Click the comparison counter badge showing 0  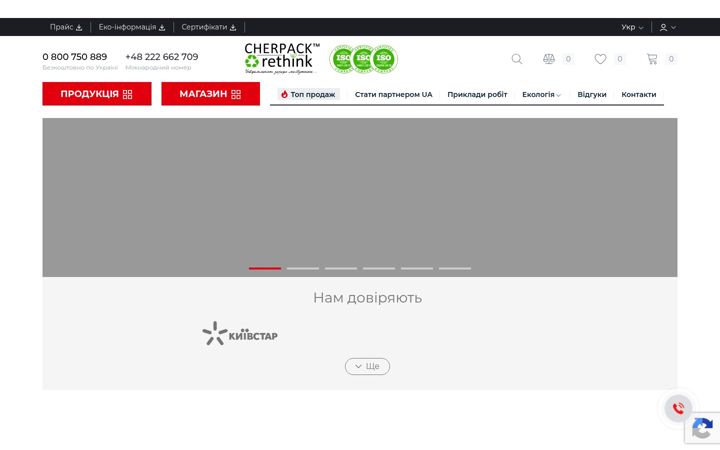tap(568, 59)
